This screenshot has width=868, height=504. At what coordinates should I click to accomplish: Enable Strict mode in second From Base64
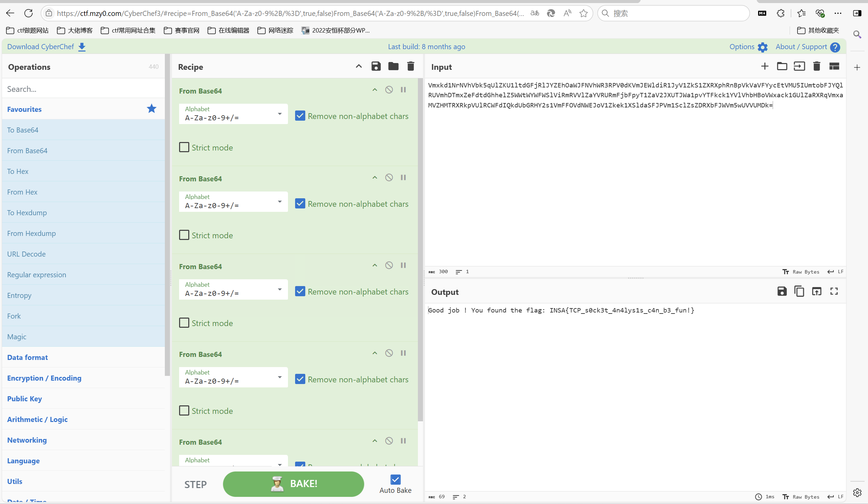(x=184, y=235)
